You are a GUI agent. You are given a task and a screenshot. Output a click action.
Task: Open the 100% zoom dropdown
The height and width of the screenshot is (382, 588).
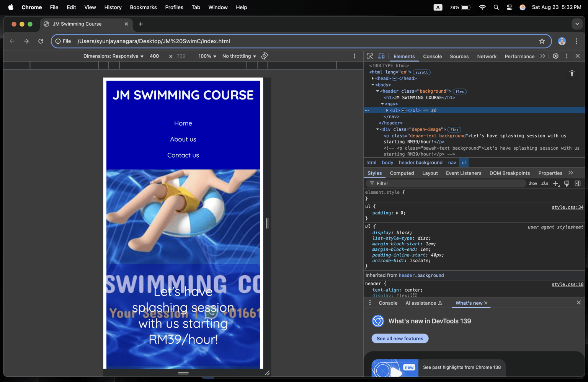pyautogui.click(x=207, y=56)
